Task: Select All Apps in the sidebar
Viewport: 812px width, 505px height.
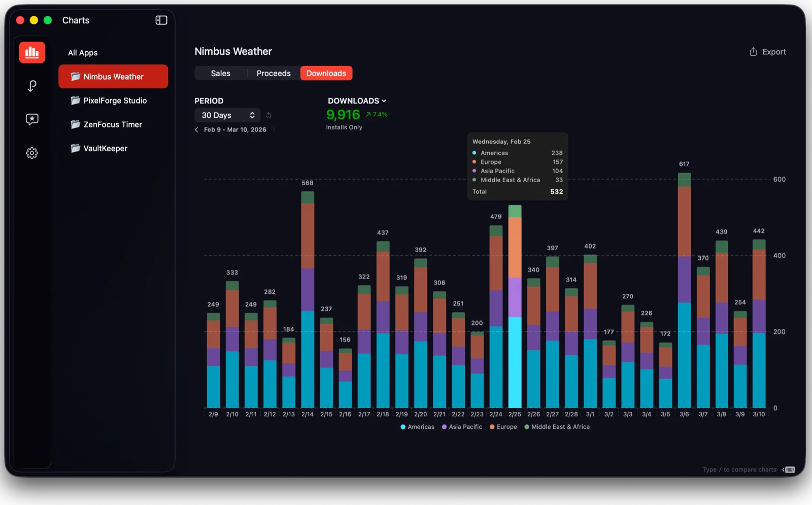Action: pos(83,52)
